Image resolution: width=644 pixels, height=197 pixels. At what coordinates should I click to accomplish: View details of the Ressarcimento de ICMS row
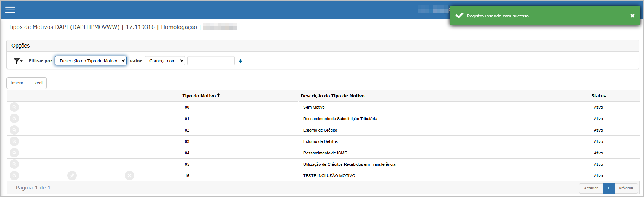coord(14,153)
